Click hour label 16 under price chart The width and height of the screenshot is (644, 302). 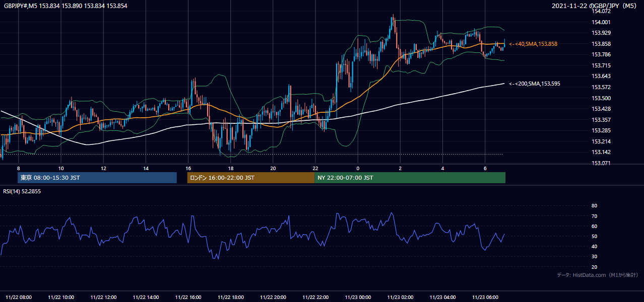[188, 168]
